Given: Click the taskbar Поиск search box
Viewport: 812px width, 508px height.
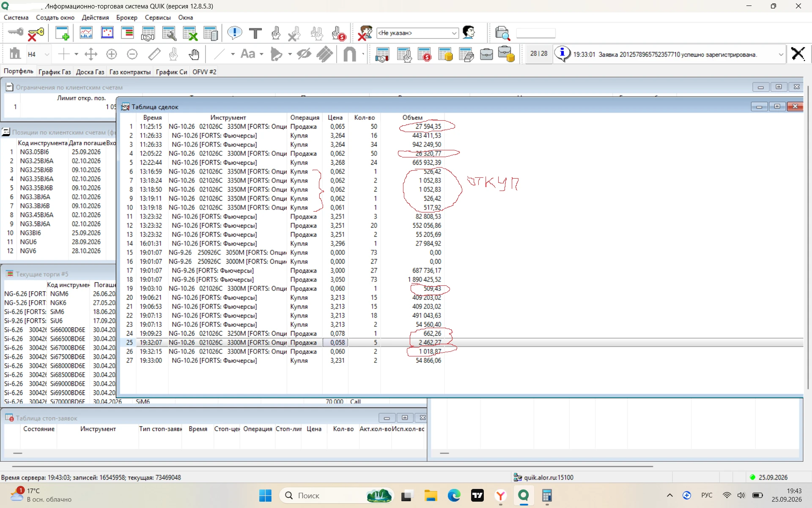Looking at the screenshot, I should (x=336, y=495).
